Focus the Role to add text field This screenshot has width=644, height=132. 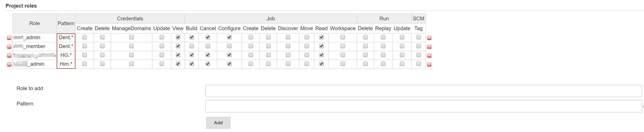click(423, 91)
